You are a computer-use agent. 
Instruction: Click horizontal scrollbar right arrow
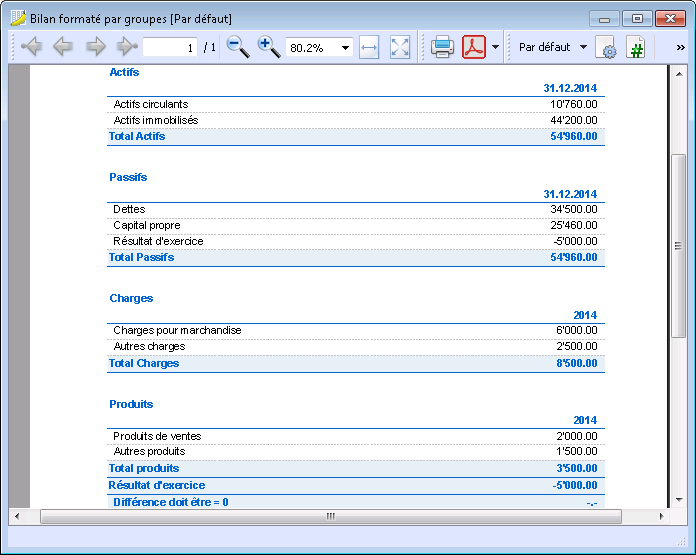tap(661, 516)
